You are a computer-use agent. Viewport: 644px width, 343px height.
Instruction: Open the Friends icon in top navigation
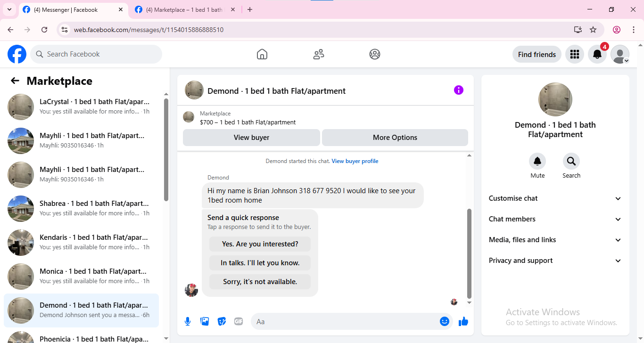point(319,54)
